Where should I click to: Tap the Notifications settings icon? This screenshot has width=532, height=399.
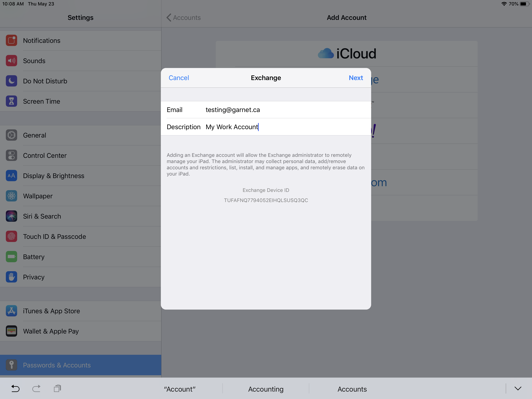11,41
